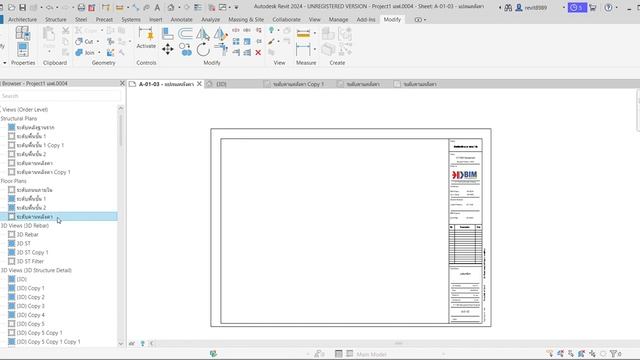Select the Join geometry tool
This screenshot has width=640, height=360.
(85, 53)
